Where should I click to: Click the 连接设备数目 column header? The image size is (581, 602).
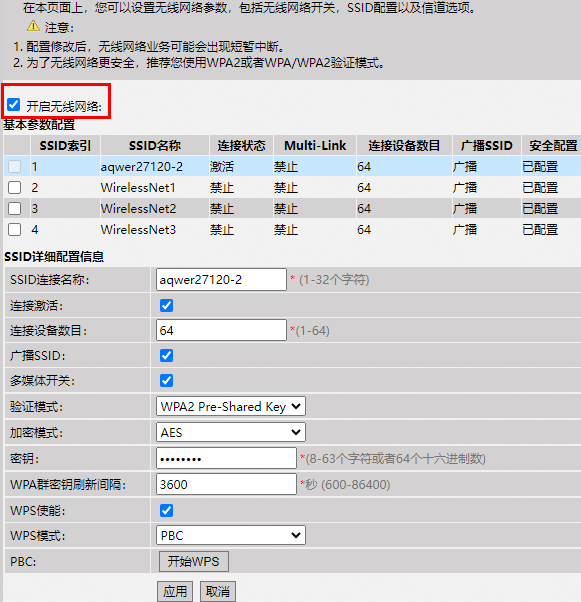pos(404,146)
